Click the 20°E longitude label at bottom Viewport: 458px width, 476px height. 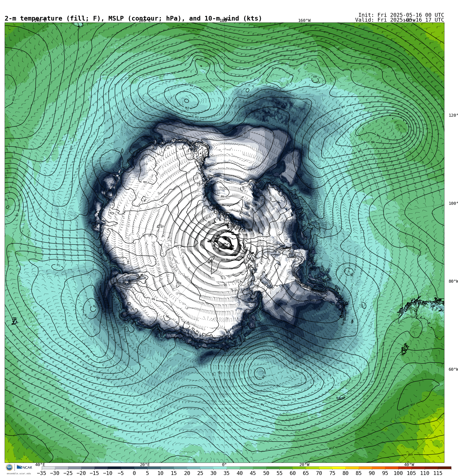point(145,465)
